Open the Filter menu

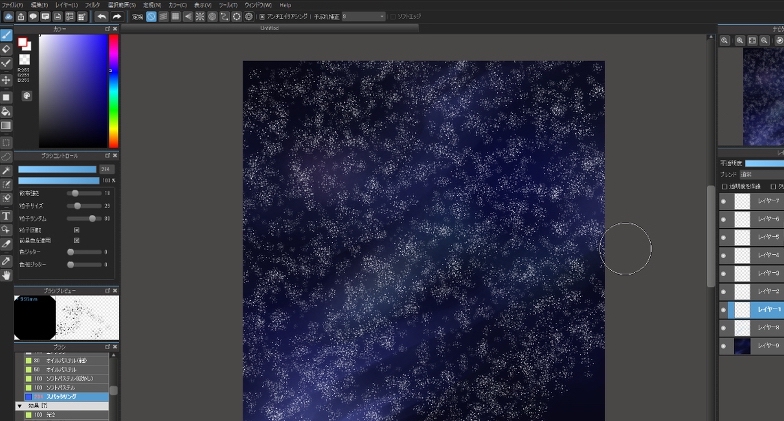click(92, 5)
